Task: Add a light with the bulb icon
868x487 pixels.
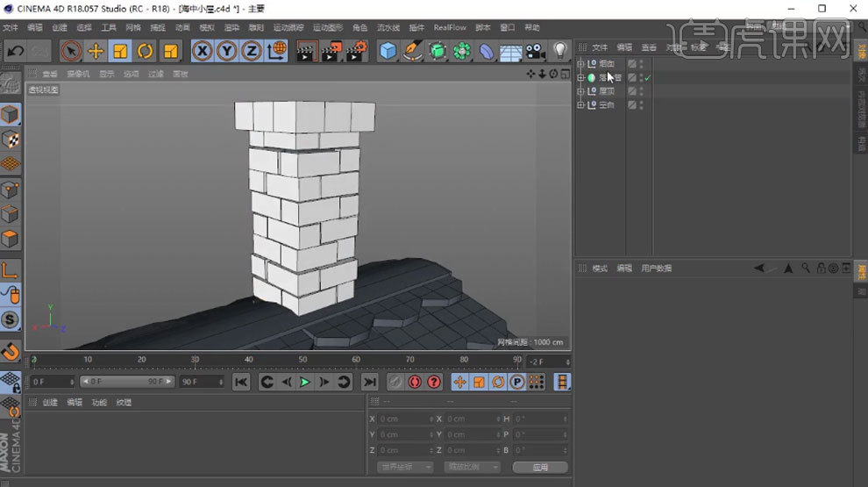Action: click(x=560, y=51)
